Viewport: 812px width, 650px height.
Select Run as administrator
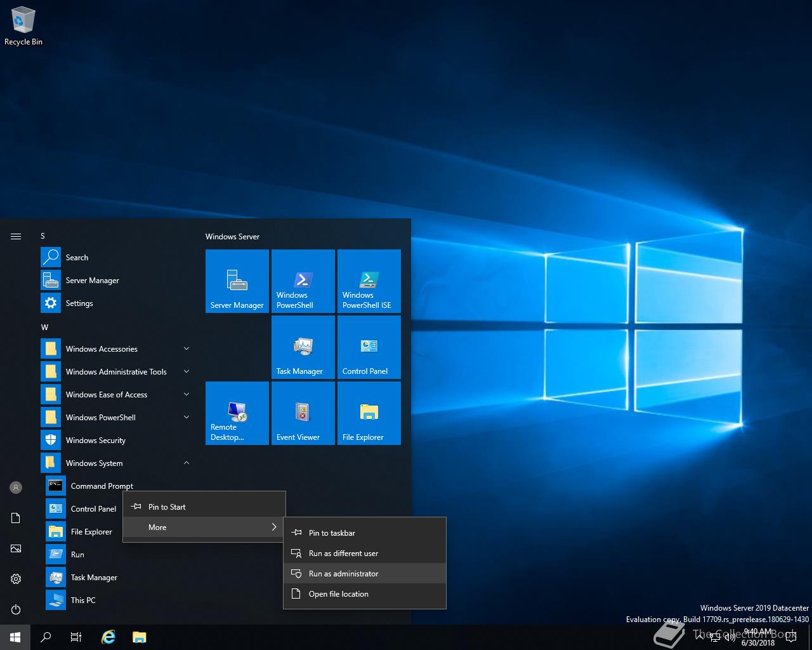pyautogui.click(x=365, y=574)
